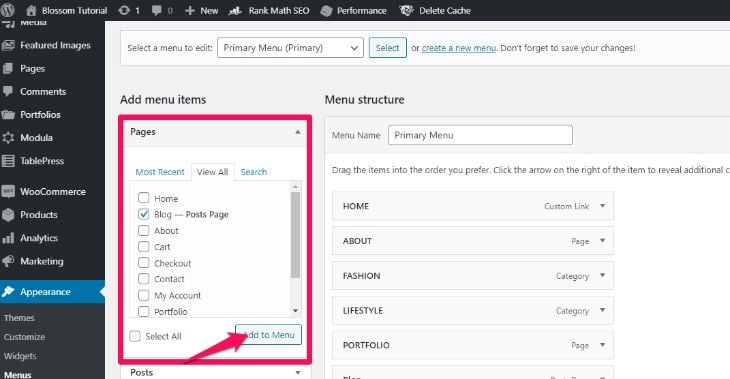Click the Featured Images sidebar icon
Image resolution: width=730 pixels, height=379 pixels.
8,45
